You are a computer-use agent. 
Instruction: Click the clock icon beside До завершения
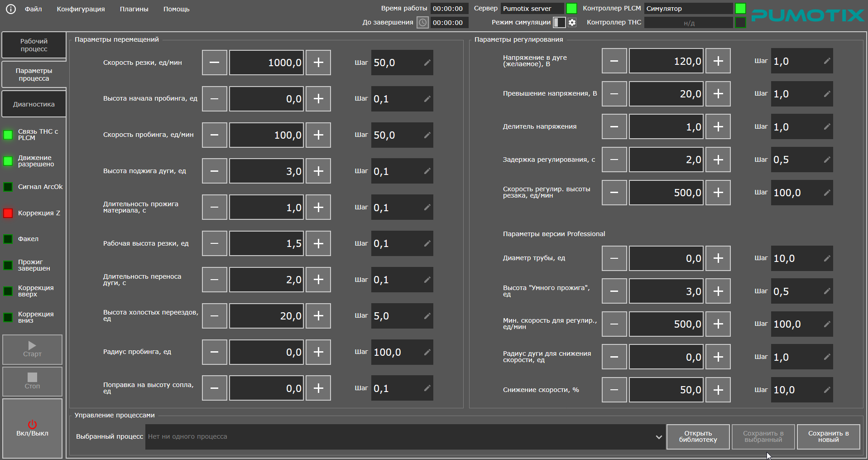(422, 23)
